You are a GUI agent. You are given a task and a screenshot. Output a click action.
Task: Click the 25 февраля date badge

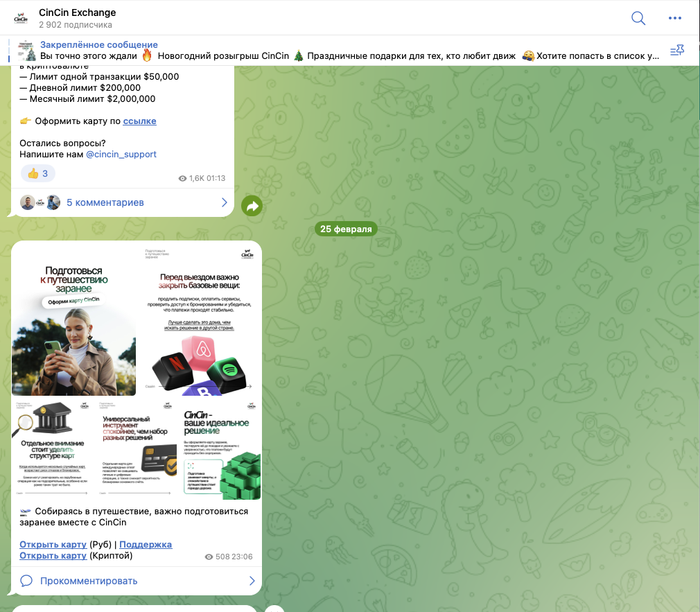pyautogui.click(x=346, y=228)
